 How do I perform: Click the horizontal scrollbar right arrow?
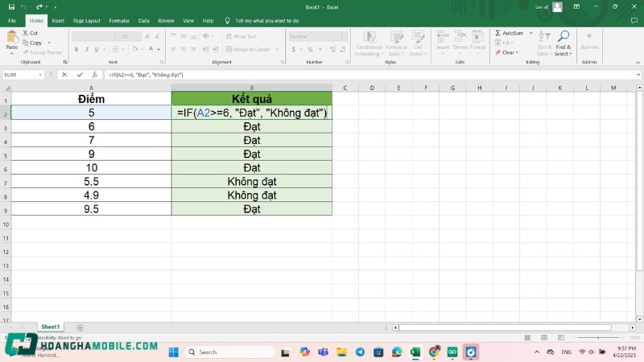pos(633,327)
